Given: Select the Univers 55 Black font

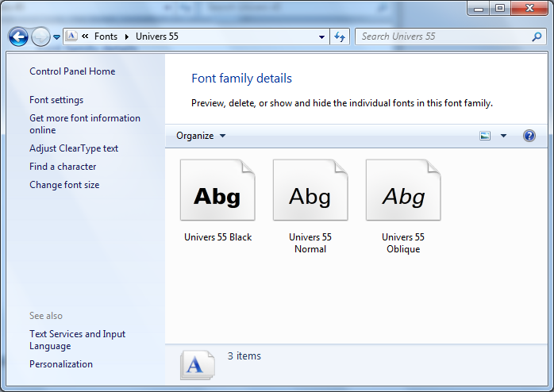Looking at the screenshot, I should point(217,198).
